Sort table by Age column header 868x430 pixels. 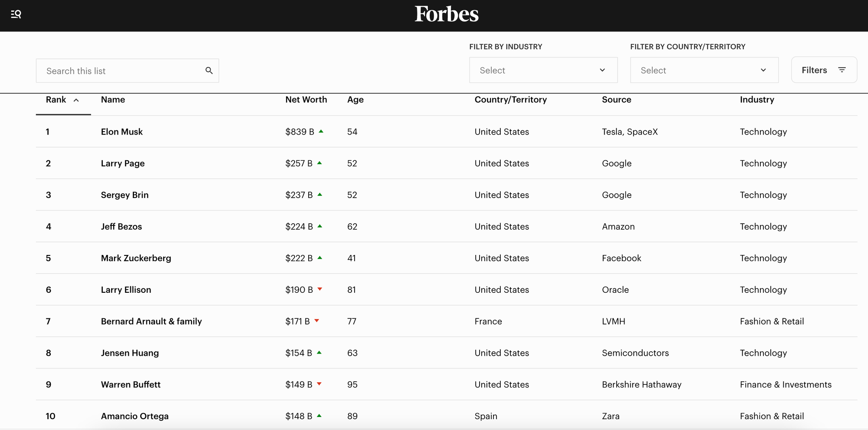355,99
